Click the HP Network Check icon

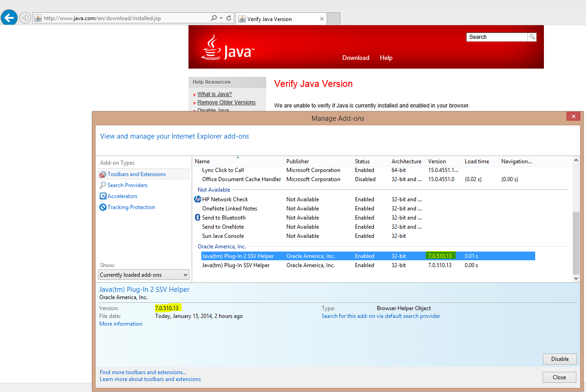[x=198, y=199]
